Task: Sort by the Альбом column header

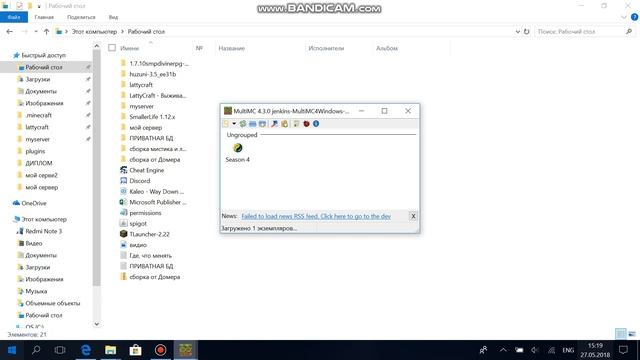Action: coord(387,48)
